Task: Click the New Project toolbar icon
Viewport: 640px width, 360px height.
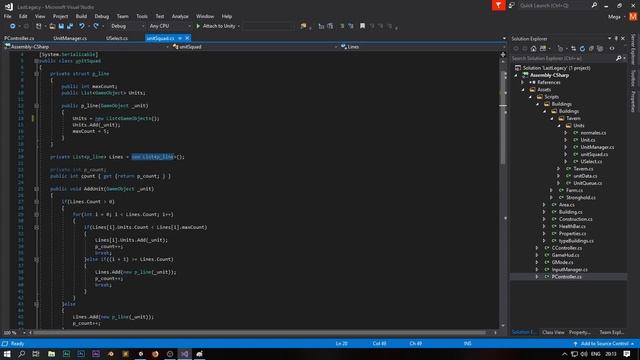Action: (38, 26)
